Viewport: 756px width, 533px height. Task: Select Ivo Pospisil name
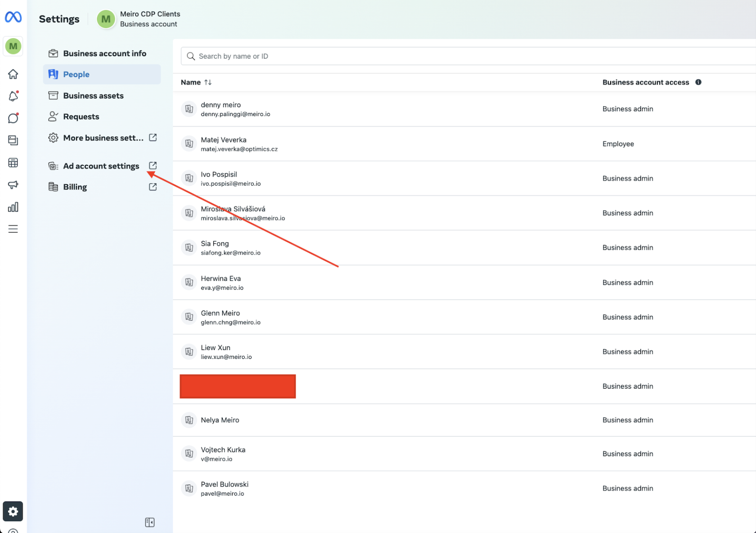pos(219,175)
